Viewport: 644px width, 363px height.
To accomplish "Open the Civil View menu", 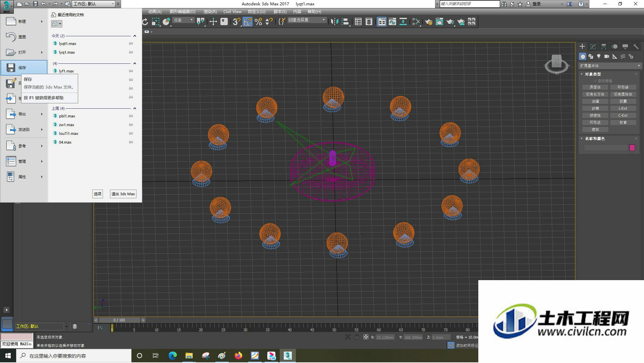I will click(x=232, y=11).
